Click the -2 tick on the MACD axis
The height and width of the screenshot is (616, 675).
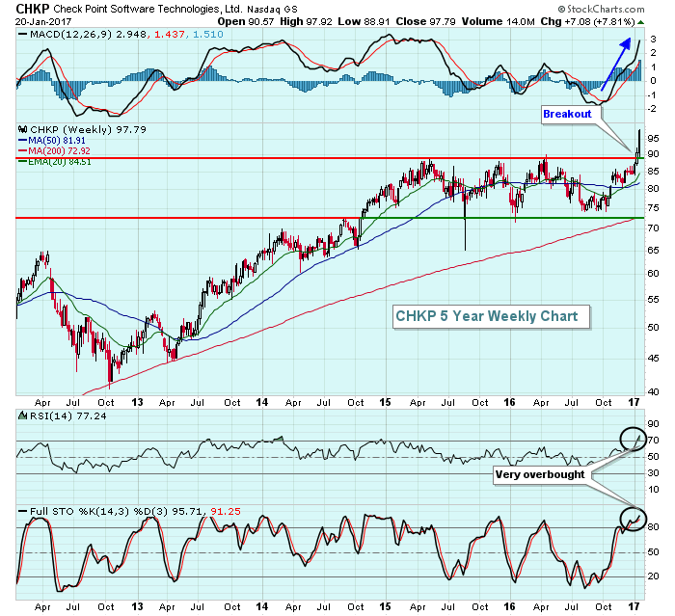[652, 109]
